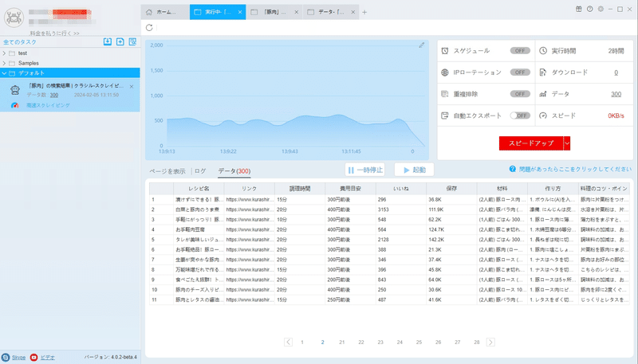Click the Skype icon at bottom left
The width and height of the screenshot is (638, 364).
pyautogui.click(x=6, y=358)
